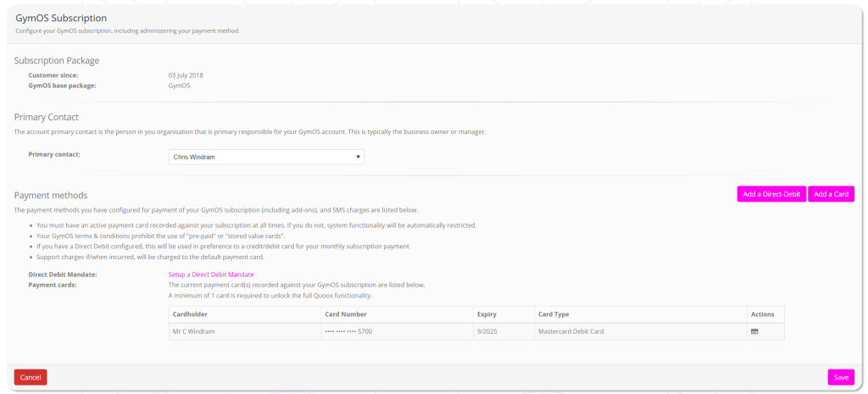
Task: Select the Mr C Windram cardholder cell
Action: (x=193, y=331)
